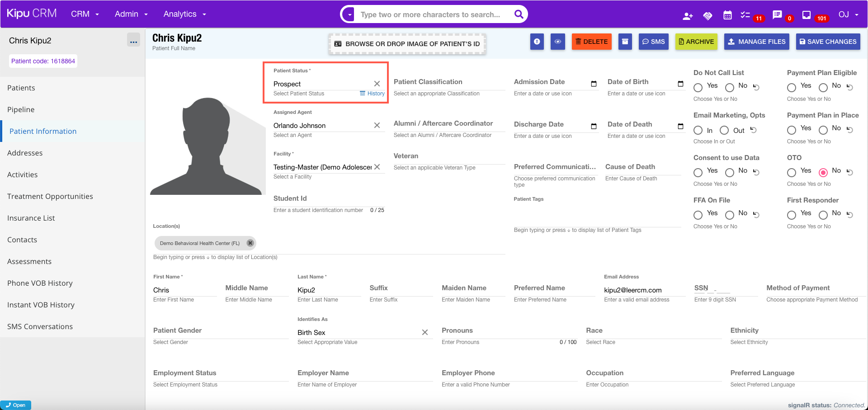Image resolution: width=868 pixels, height=410 pixels.
Task: Select Yes for Do Not Call List
Action: pyautogui.click(x=698, y=87)
